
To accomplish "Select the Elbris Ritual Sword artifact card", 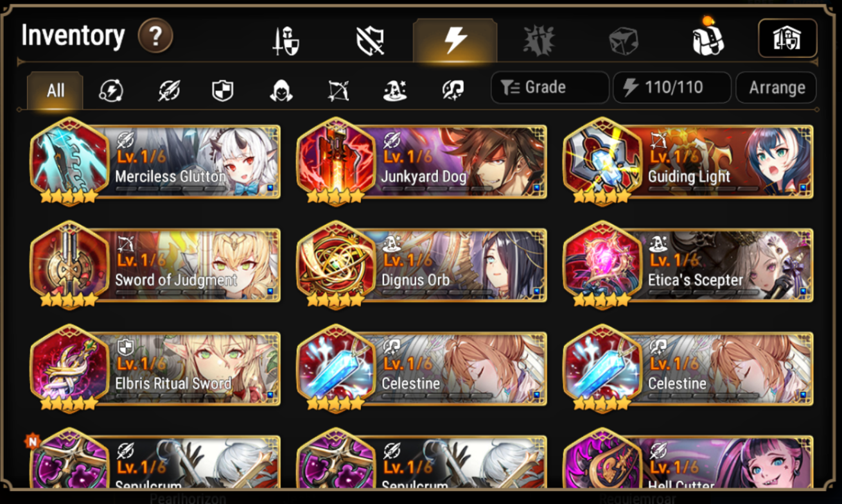I will pos(156,369).
